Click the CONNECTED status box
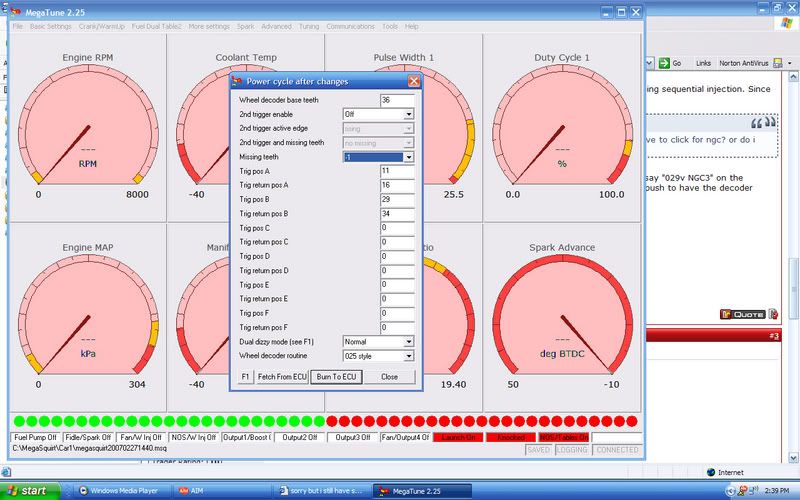Viewport: 800px width, 500px height. [x=617, y=450]
